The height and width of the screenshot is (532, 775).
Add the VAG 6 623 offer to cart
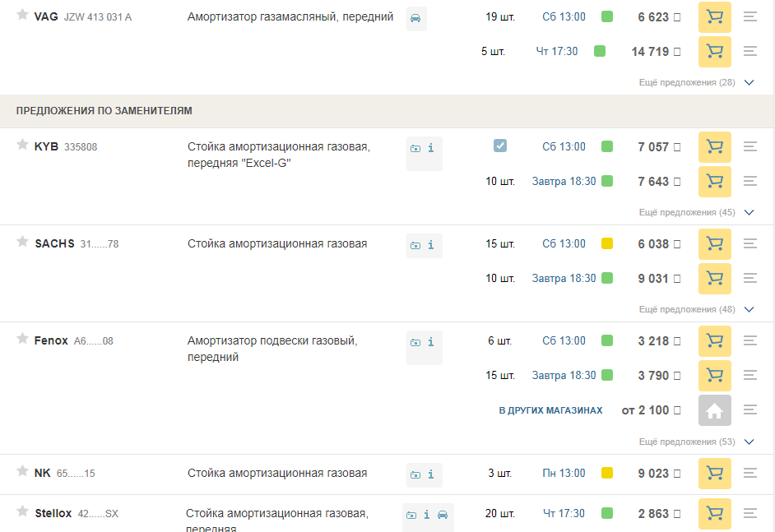point(714,17)
